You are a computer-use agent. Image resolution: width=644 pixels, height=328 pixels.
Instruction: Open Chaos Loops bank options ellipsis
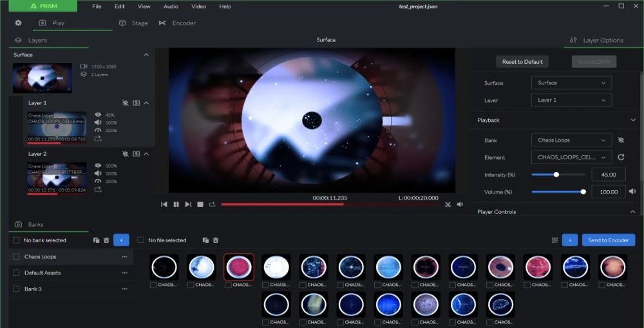(124, 256)
